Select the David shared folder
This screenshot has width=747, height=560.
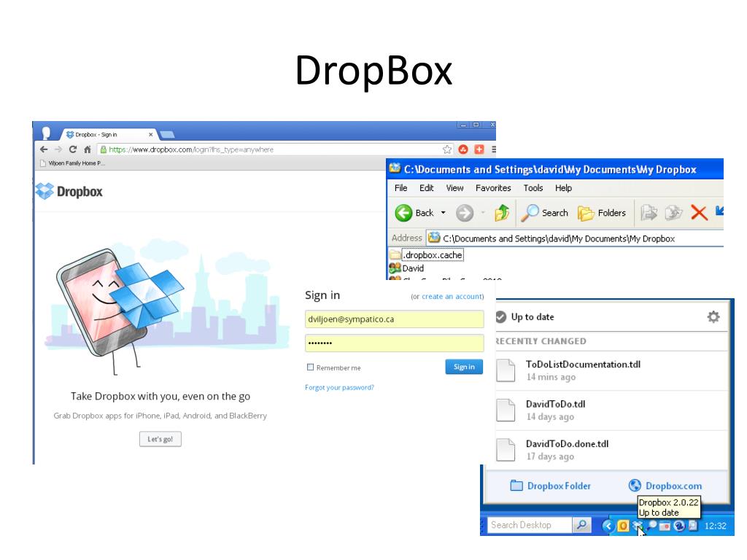tap(406, 268)
